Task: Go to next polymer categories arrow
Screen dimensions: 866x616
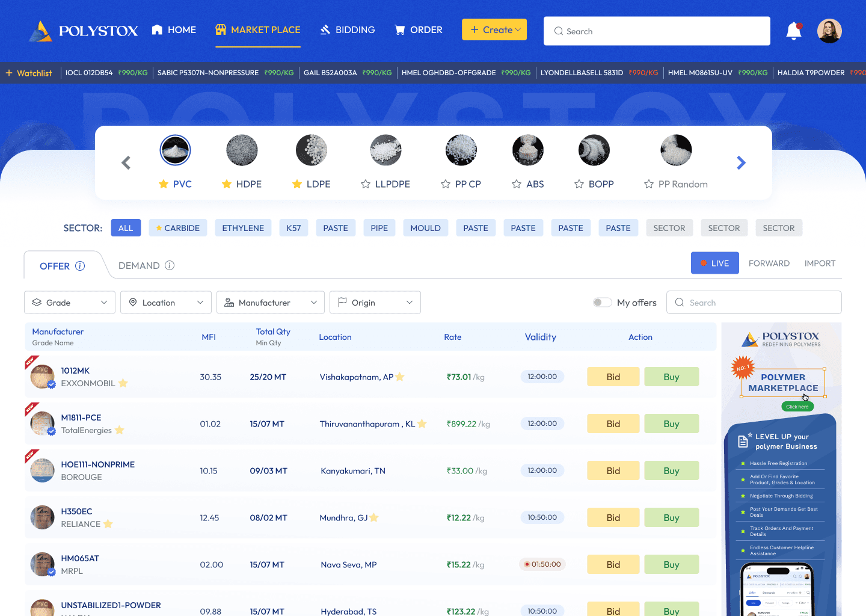Action: point(741,162)
